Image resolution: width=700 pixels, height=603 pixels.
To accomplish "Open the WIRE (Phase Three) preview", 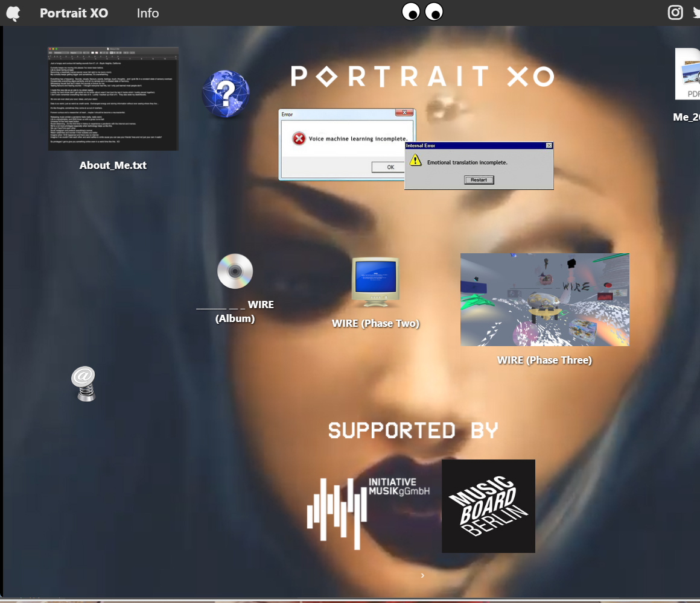I will [x=544, y=299].
